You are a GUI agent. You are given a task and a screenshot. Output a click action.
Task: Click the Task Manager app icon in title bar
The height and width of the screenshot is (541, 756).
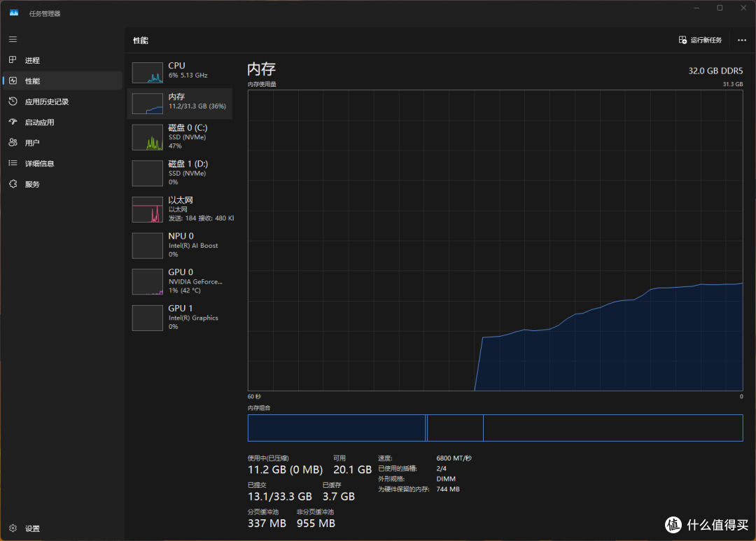14,13
